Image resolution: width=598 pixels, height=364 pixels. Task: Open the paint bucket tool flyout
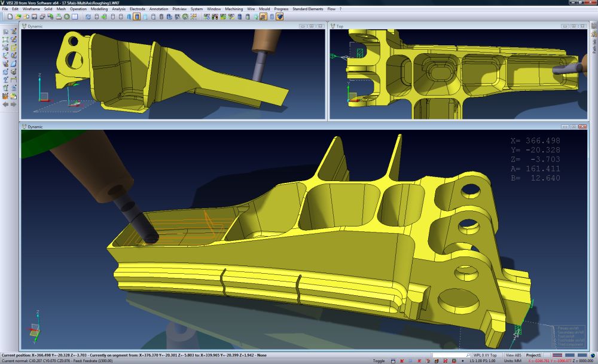[x=5, y=63]
